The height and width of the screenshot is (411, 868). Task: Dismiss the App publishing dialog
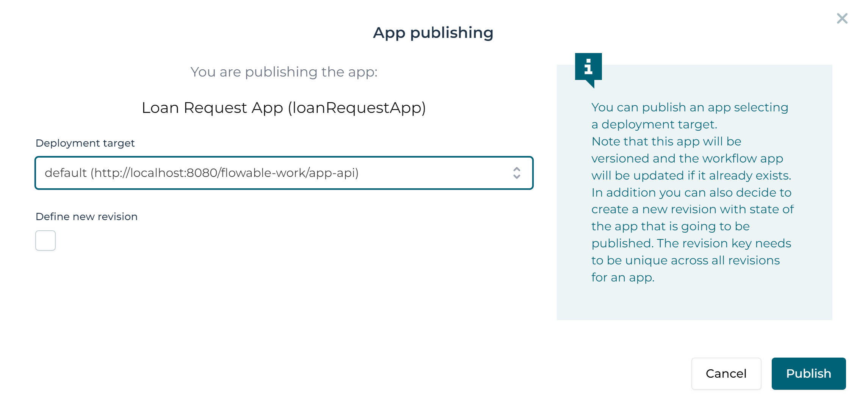point(842,18)
